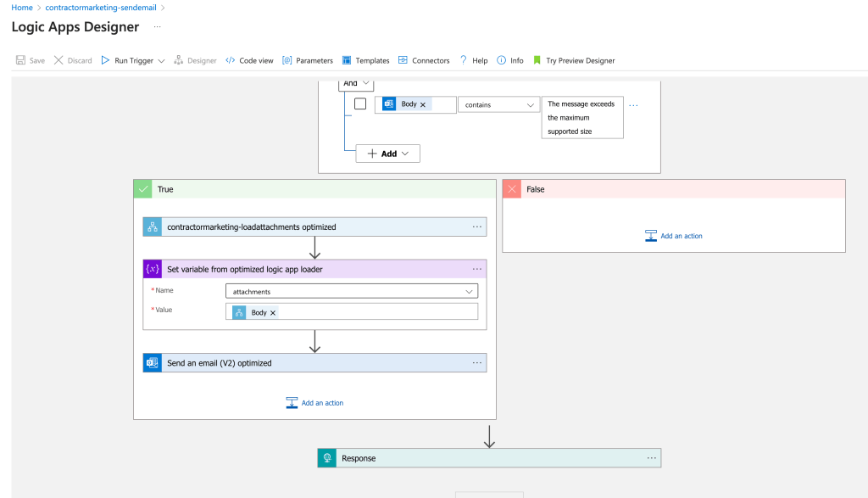Expand Send an email (V2) optimized action
The width and height of the screenshot is (868, 498).
click(x=315, y=363)
